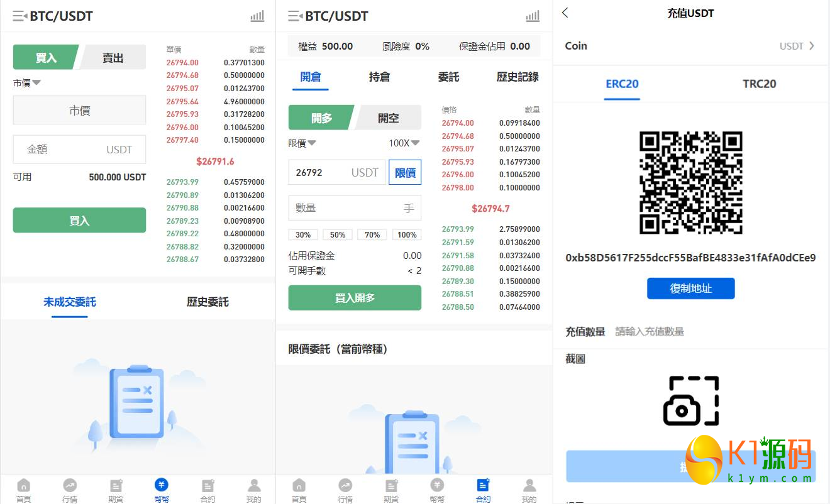Open 行情 market icon on the contract screen
The image size is (830, 504).
click(x=345, y=486)
